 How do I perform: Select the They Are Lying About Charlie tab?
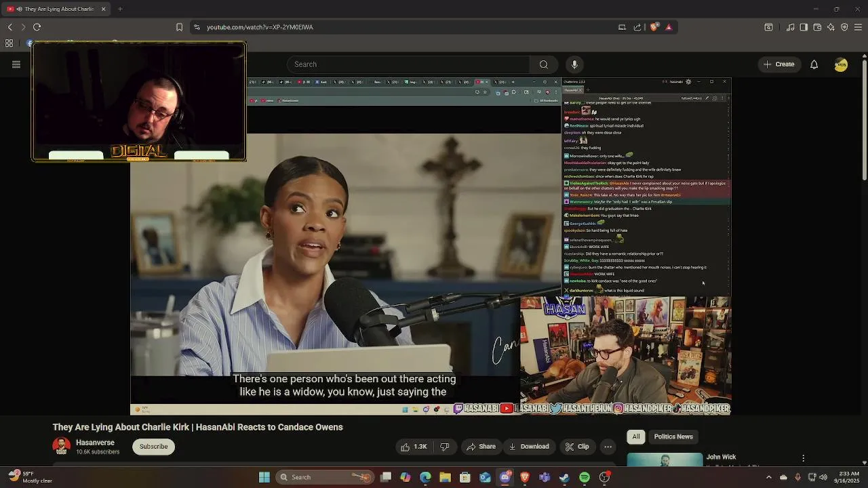pyautogui.click(x=57, y=9)
